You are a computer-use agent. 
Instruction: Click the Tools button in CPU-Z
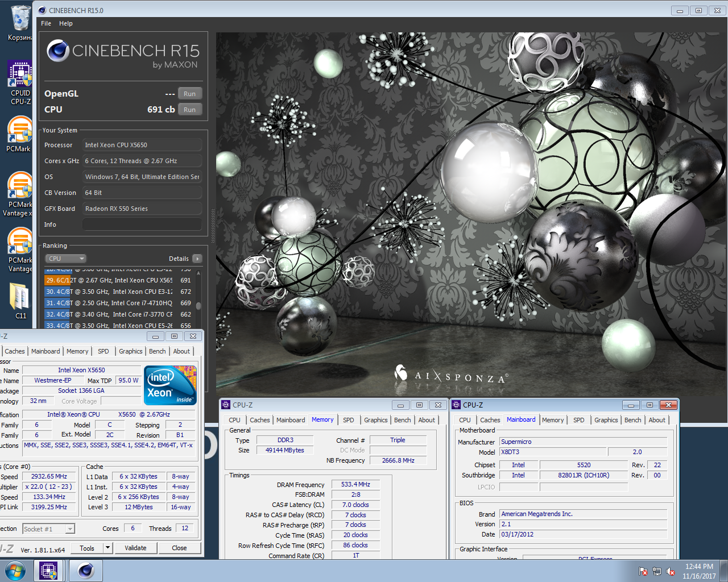point(87,548)
